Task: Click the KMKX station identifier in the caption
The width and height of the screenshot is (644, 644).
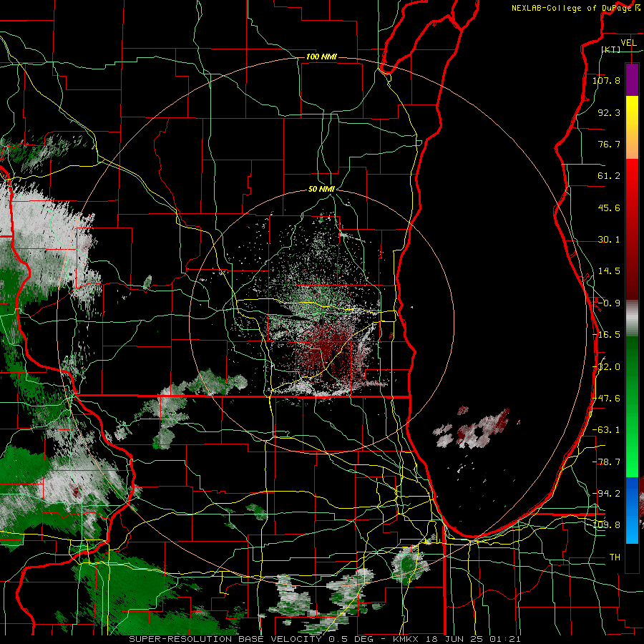Action: (406, 639)
